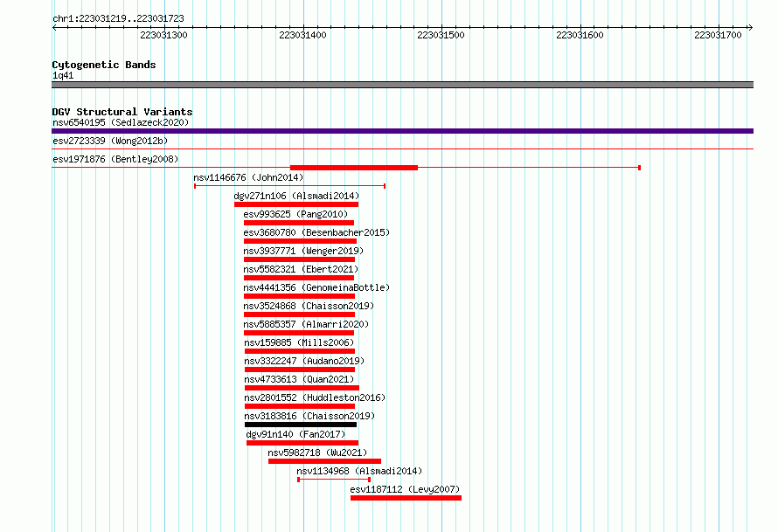Click the ruler's left arrow end

point(54,28)
